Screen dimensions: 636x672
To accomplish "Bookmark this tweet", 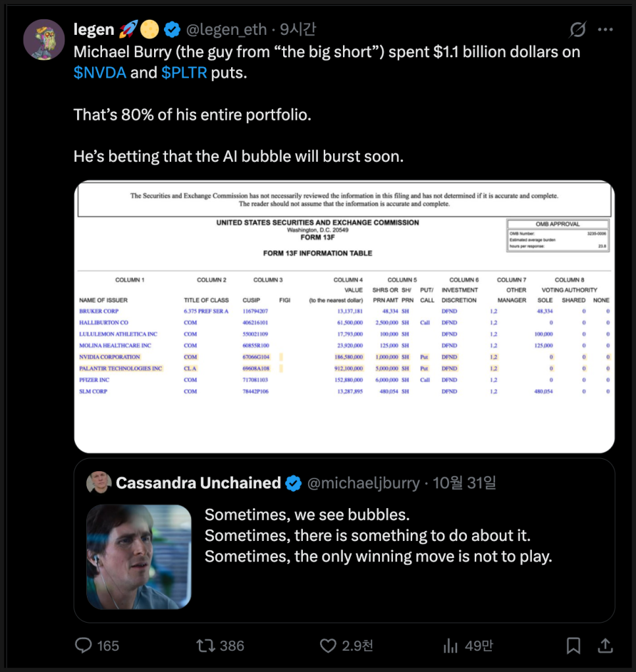I will tap(573, 646).
